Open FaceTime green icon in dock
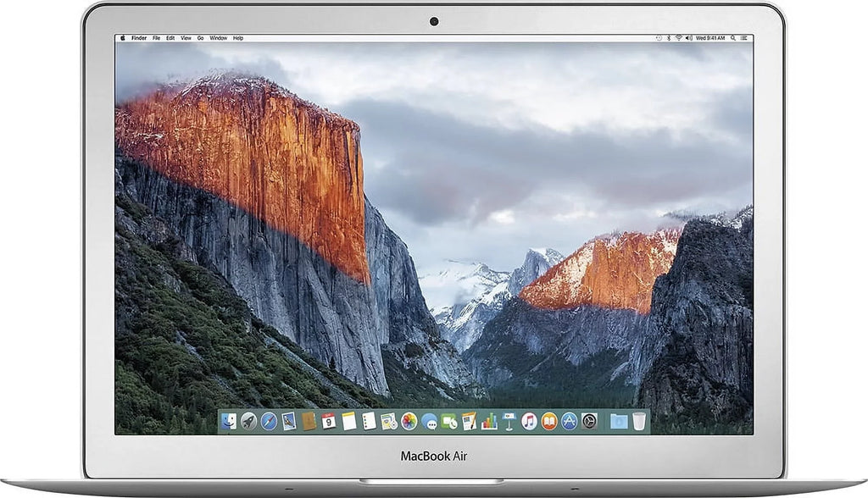 coord(449,422)
